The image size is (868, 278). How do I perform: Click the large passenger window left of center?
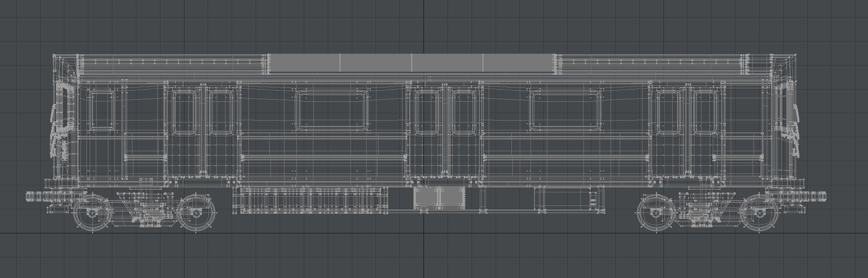331,110
